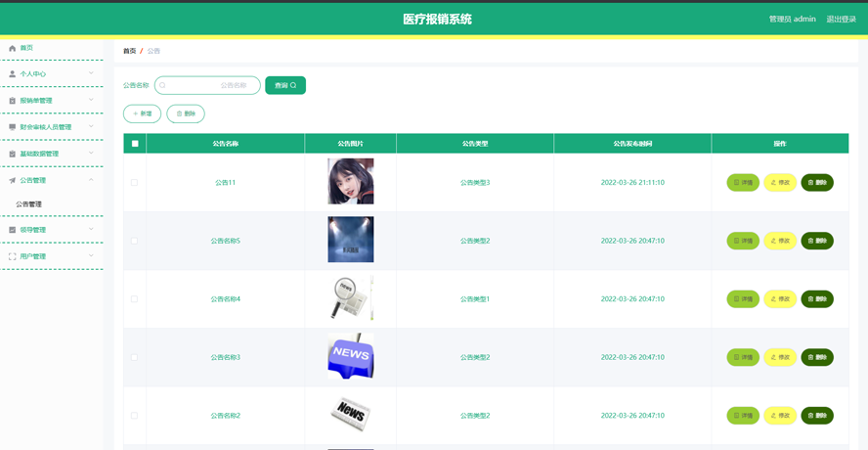Click the 公告类型1 cell
The image size is (868, 450).
(x=475, y=298)
